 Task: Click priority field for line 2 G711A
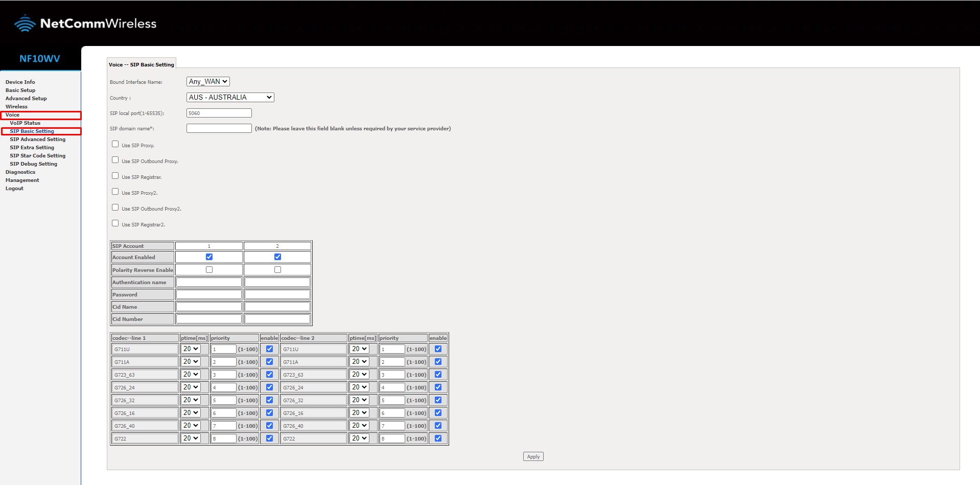(x=392, y=362)
